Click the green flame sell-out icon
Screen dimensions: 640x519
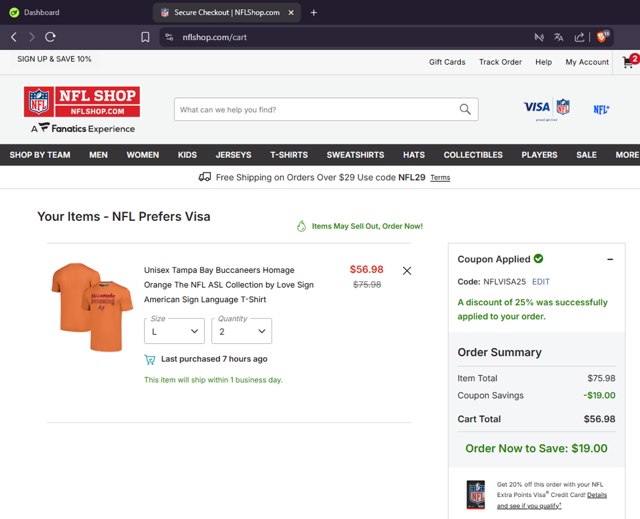[x=301, y=226]
